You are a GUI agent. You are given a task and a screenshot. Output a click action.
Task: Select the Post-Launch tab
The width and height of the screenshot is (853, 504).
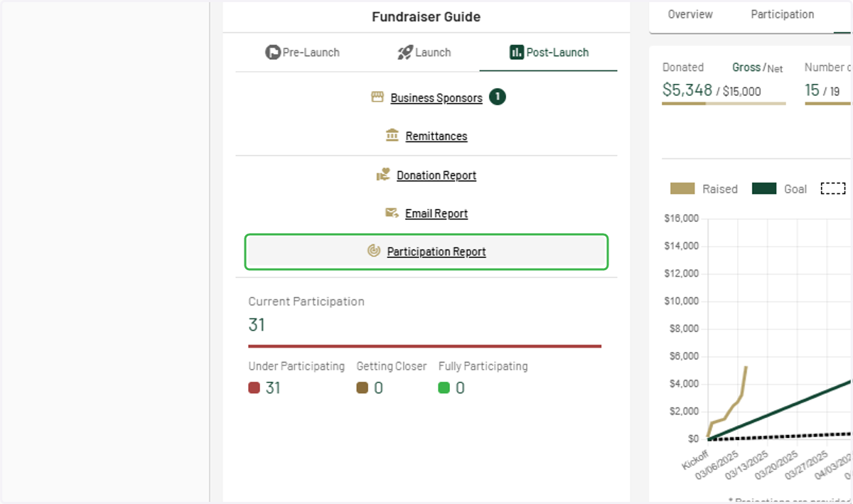(x=549, y=53)
